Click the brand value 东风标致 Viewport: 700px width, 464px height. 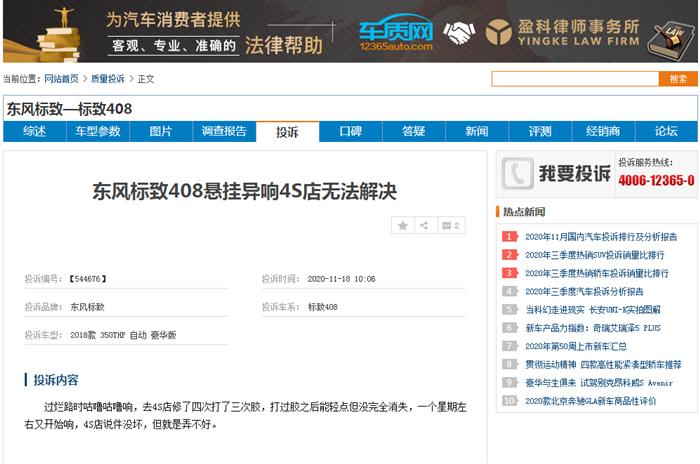pyautogui.click(x=87, y=307)
